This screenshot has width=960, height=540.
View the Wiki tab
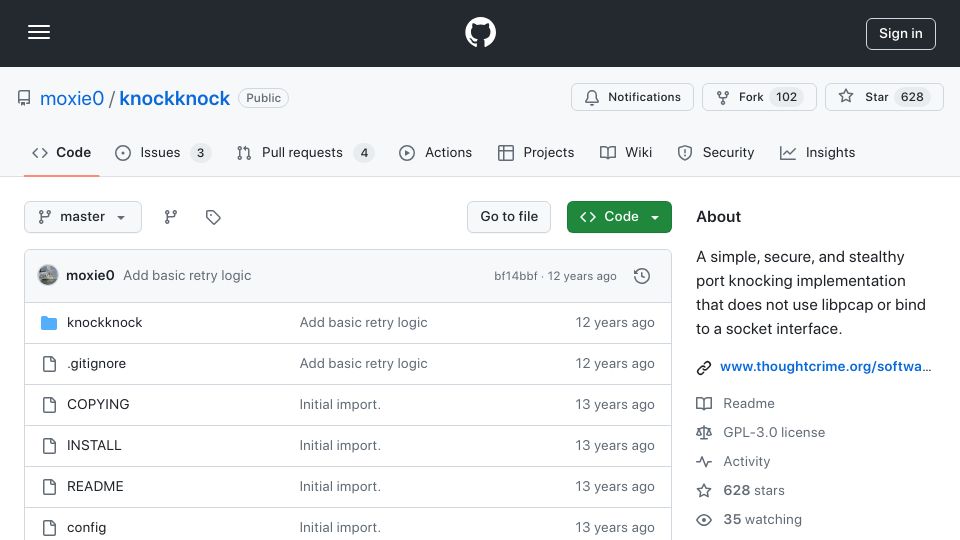[x=626, y=152]
